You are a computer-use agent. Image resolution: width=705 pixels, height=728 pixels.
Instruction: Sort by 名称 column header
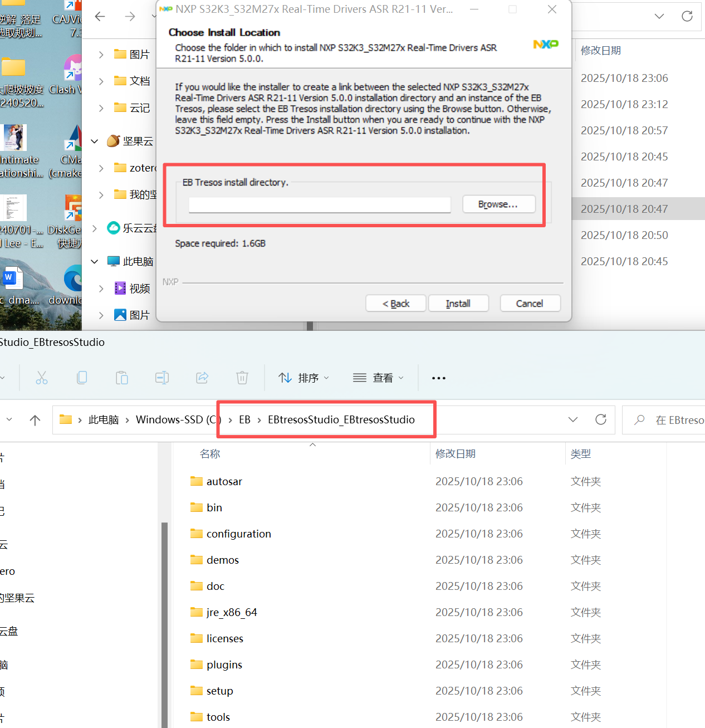tap(210, 454)
